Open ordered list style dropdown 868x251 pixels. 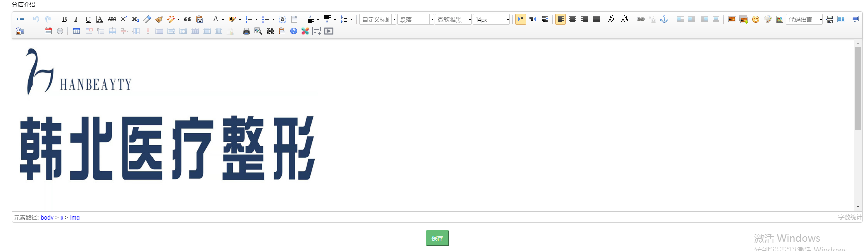[x=256, y=19]
